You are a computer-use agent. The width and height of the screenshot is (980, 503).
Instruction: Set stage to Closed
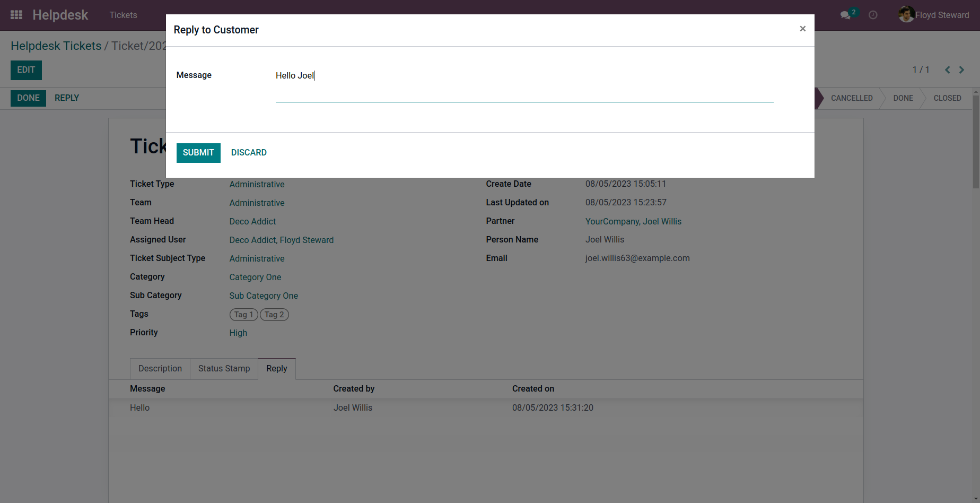947,98
